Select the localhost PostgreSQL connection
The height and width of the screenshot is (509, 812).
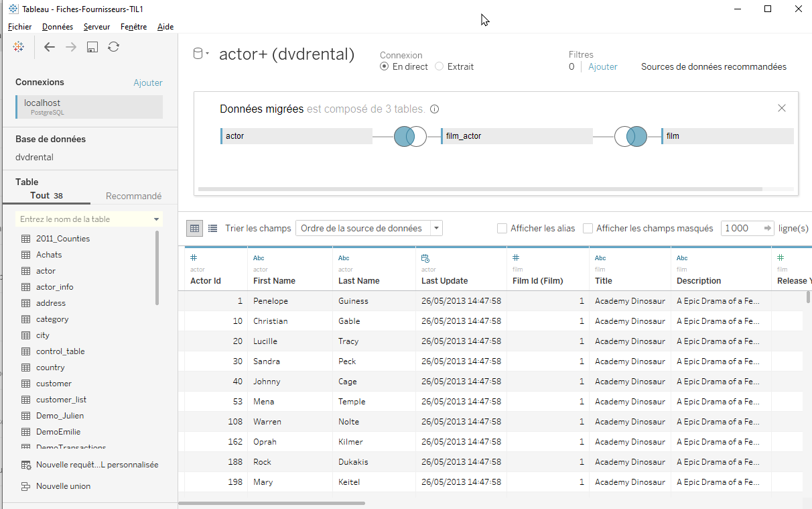coord(89,107)
